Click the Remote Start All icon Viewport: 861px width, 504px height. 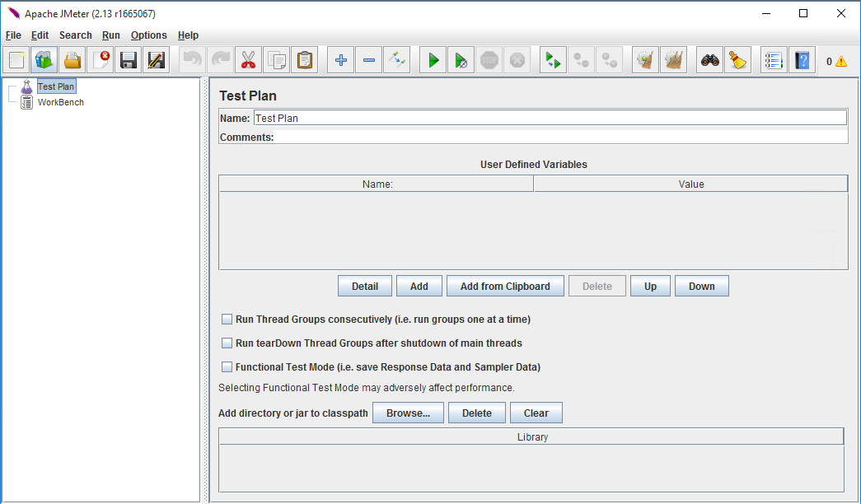click(x=554, y=60)
